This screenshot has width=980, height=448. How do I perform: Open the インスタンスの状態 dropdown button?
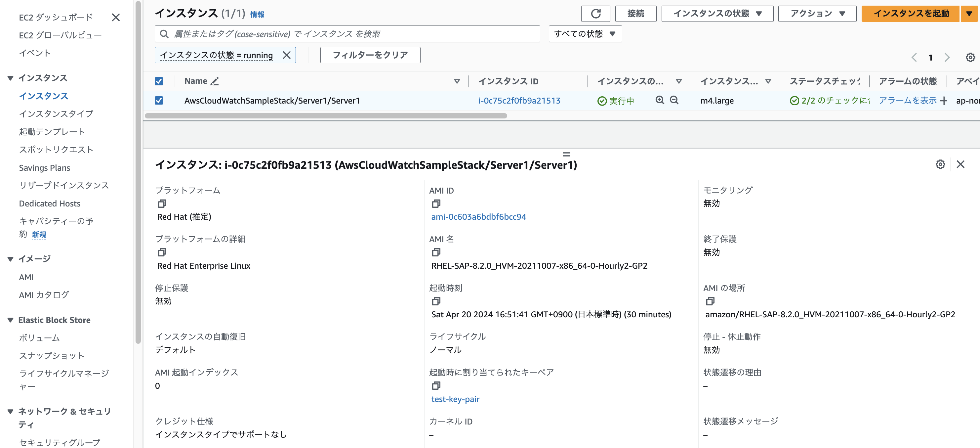(717, 14)
